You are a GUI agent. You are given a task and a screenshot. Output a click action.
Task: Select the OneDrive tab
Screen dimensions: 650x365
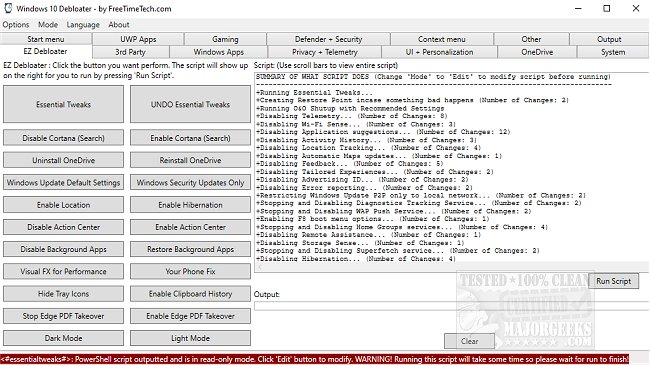tap(537, 52)
